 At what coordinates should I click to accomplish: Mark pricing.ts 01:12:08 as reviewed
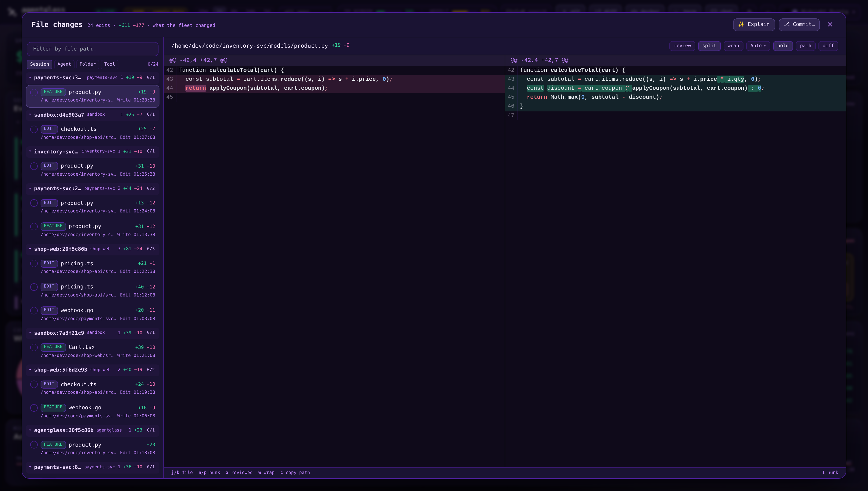coord(34,287)
